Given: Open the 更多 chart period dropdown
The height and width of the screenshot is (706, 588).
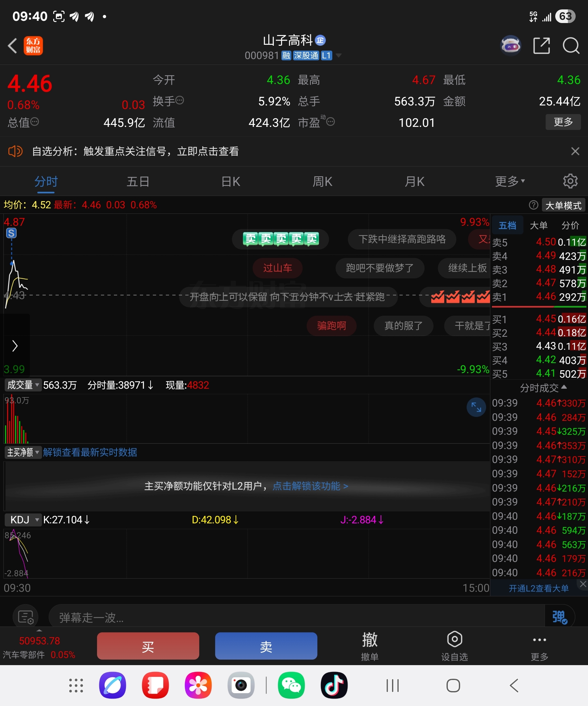Looking at the screenshot, I should tap(510, 182).
